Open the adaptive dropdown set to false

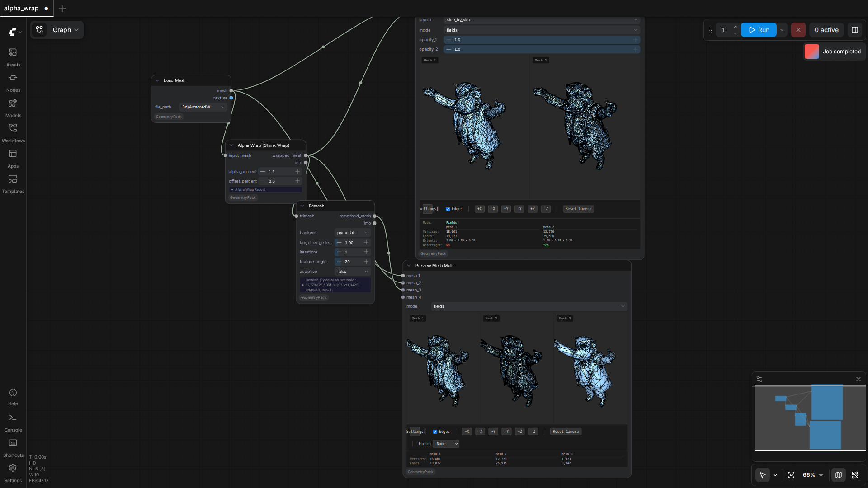(x=353, y=272)
